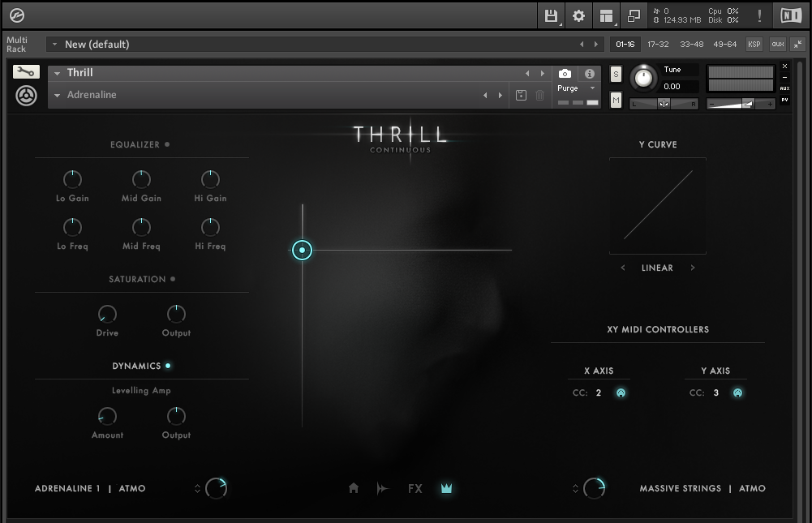812x523 pixels.
Task: Click the Thrill instrument round logo
Action: pyautogui.click(x=26, y=96)
